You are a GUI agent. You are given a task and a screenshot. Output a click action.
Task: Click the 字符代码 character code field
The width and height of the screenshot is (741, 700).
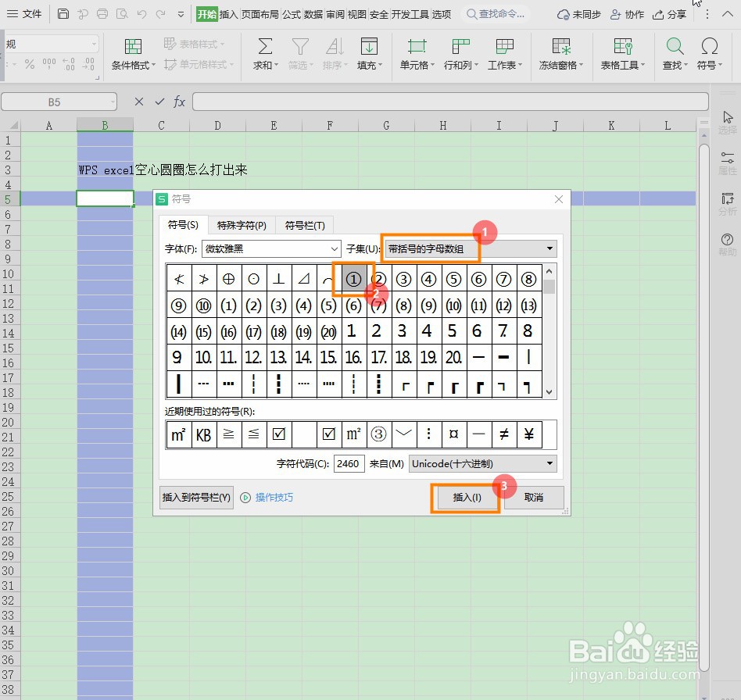[x=349, y=464]
